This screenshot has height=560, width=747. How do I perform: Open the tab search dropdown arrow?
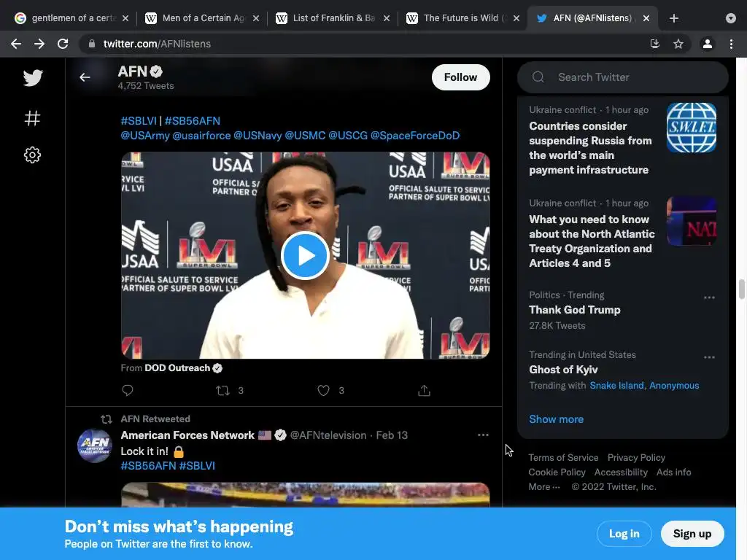731,18
